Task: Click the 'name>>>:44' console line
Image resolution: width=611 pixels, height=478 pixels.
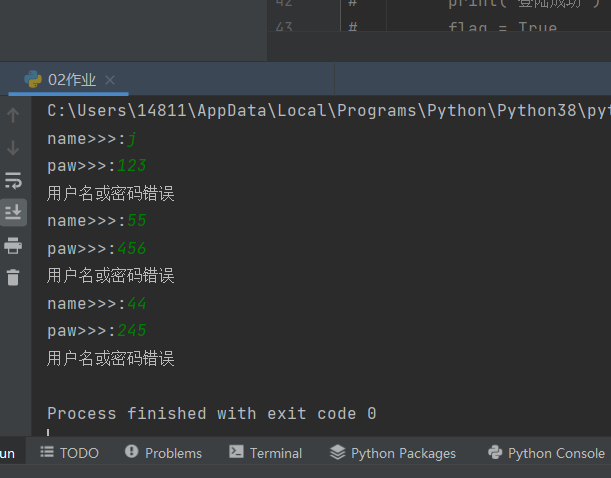Action: tap(97, 303)
